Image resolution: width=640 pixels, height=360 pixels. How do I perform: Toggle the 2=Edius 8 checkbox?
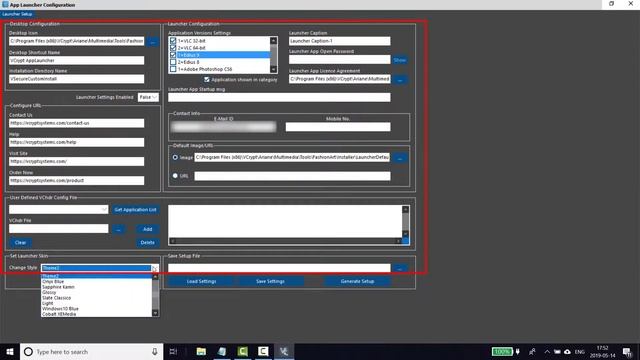pyautogui.click(x=173, y=62)
